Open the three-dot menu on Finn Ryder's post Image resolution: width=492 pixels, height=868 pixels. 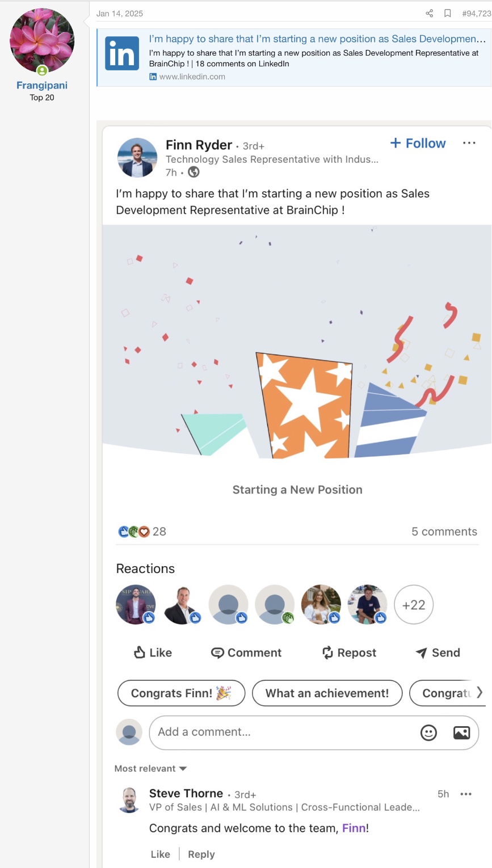click(x=469, y=143)
